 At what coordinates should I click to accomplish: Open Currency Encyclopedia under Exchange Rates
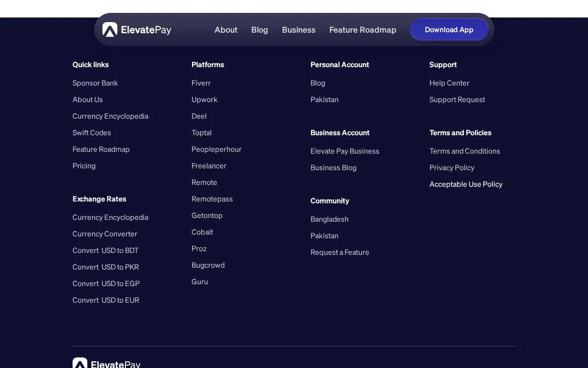click(x=110, y=217)
